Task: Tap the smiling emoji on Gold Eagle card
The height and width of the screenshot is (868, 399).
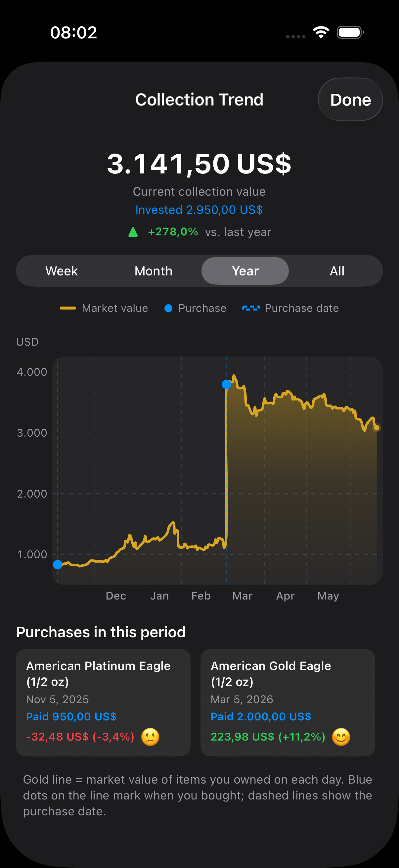Action: 341,737
